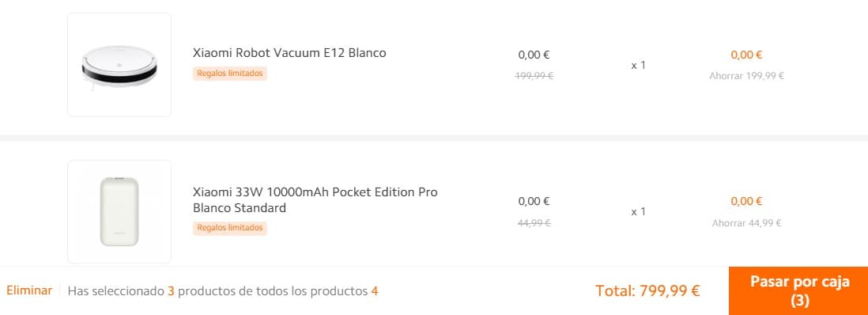Click the Regalos limitados badge under the Robot Vacuum

coord(230,73)
